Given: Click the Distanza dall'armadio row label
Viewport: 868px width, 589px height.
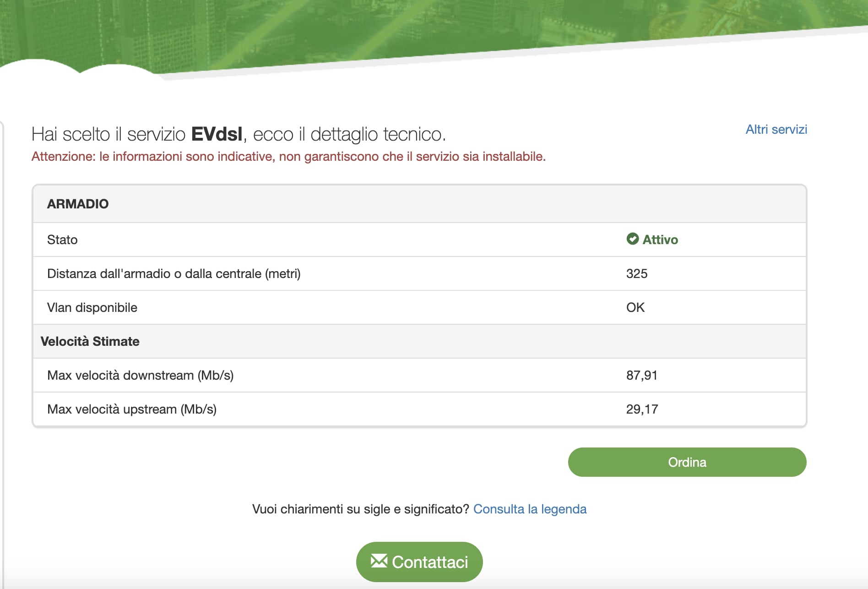Looking at the screenshot, I should pos(174,273).
